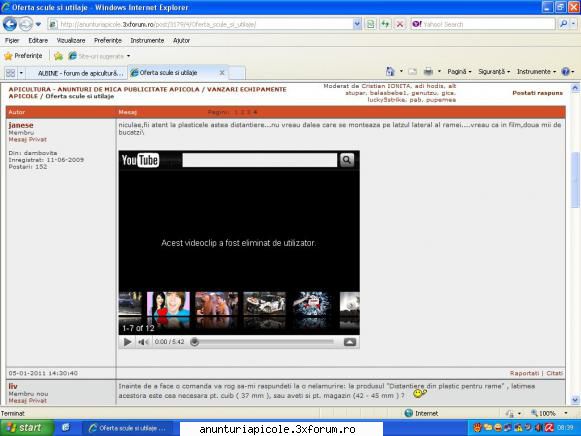Click the YouTube search magnifier button
Image resolution: width=581 pixels, height=436 pixels.
coord(347,160)
